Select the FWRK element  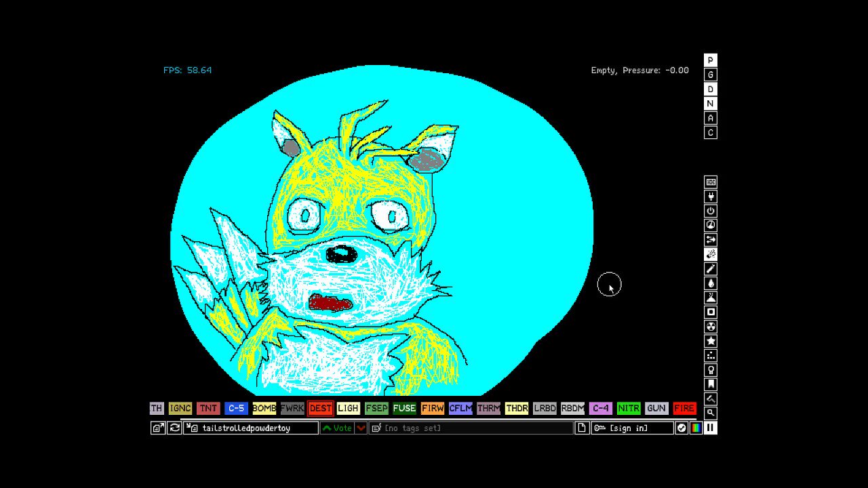(x=292, y=408)
